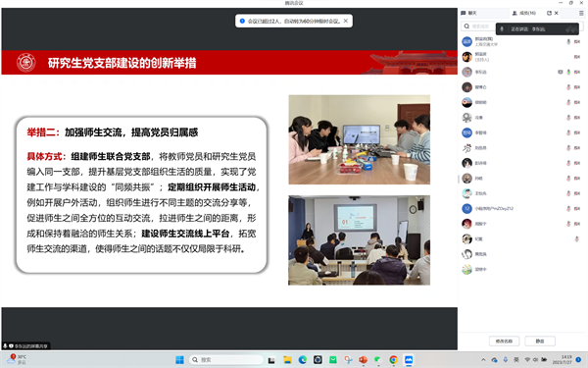Toggle muted microphone on 冯澳's row
The height and width of the screenshot is (368, 588).
[x=568, y=118]
